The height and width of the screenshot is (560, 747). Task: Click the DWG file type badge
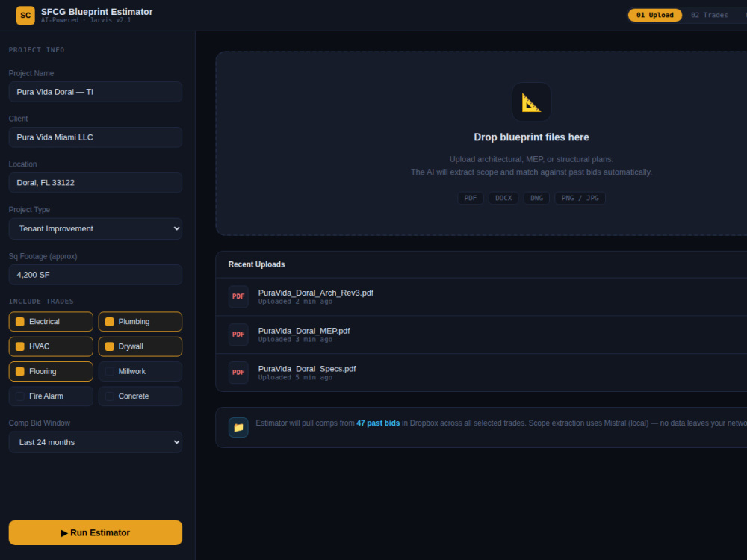[x=536, y=198]
